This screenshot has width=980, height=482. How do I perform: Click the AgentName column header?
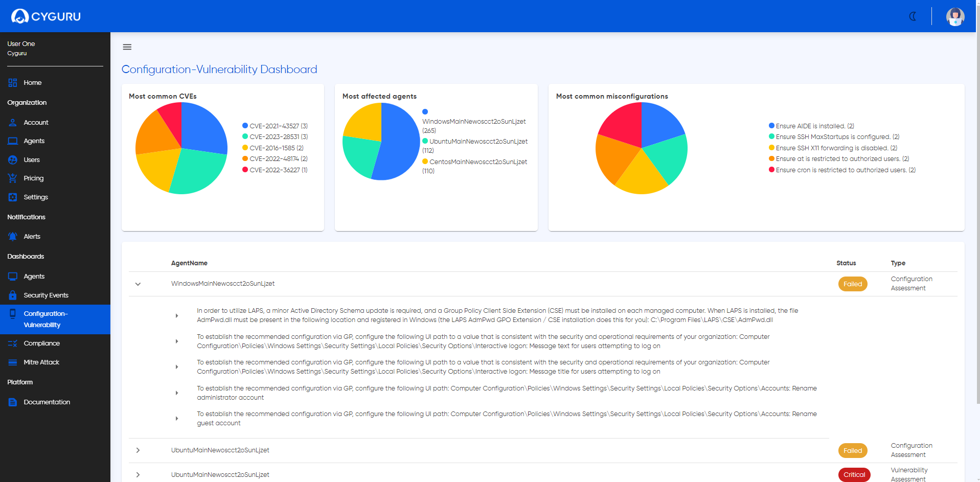[x=189, y=263]
